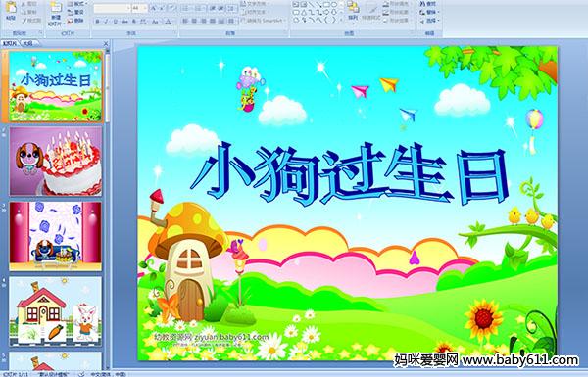Decrease font size with Shrink Font icon
Screen dimensions: 588x377
[x=162, y=8]
